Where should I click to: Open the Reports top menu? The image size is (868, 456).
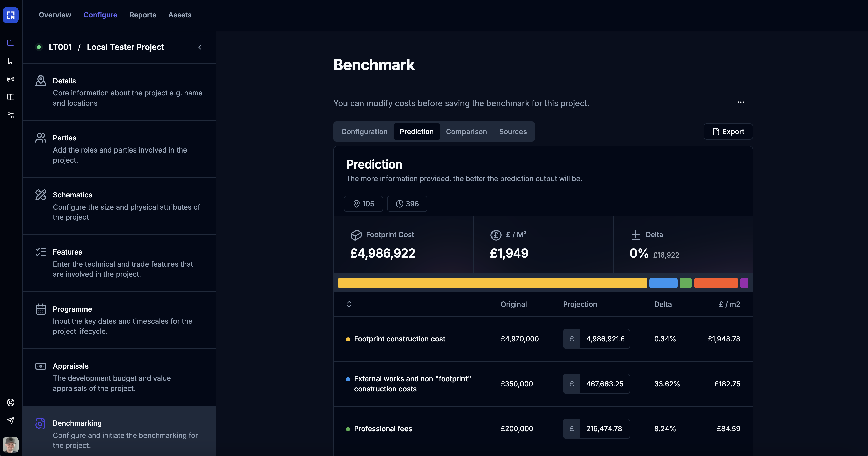[142, 15]
